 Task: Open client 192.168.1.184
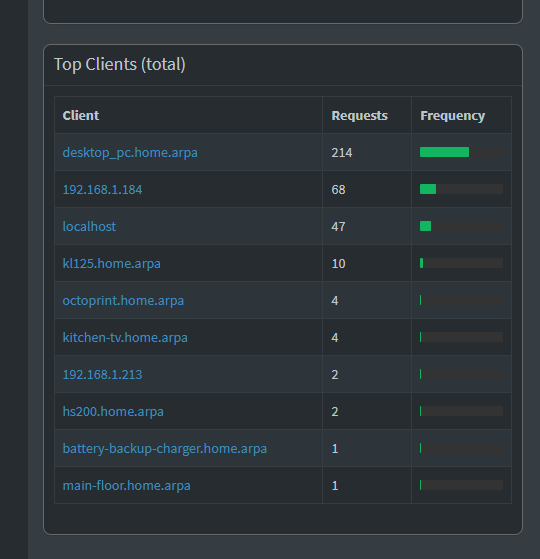point(102,189)
